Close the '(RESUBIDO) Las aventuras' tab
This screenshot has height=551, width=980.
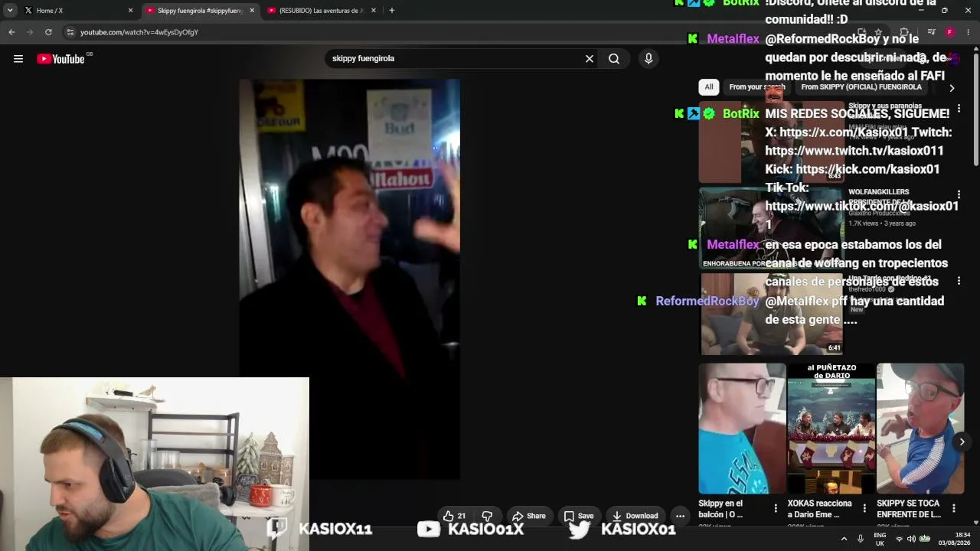tap(374, 11)
